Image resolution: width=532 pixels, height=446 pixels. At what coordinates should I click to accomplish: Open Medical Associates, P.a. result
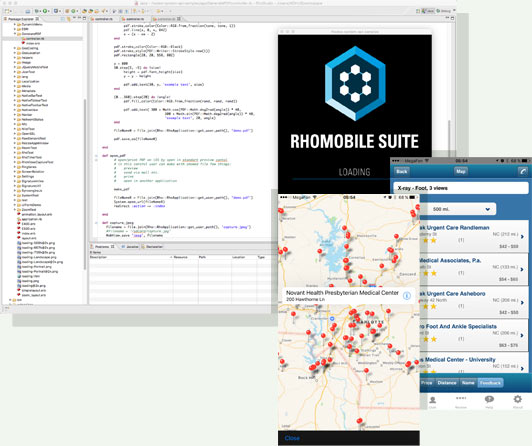coord(474,269)
